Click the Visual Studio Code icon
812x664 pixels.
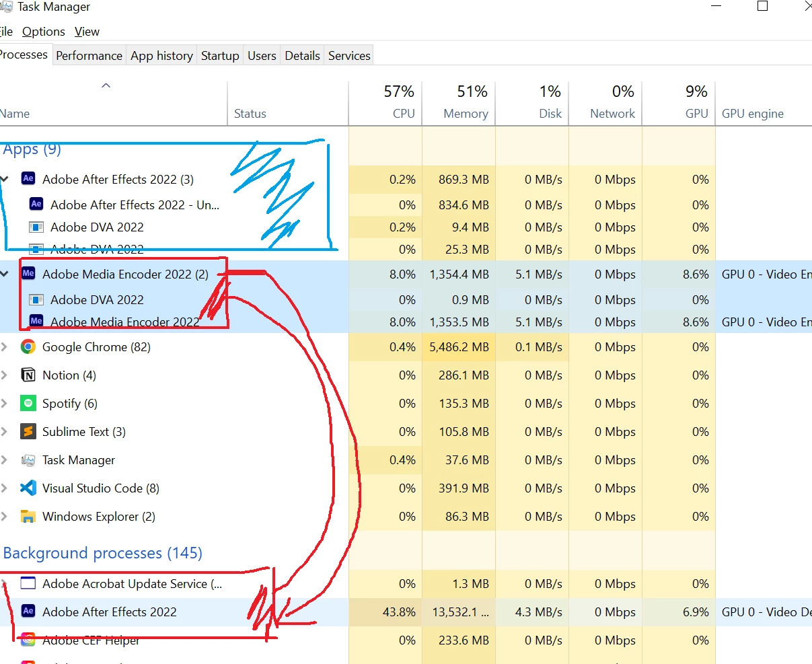(x=28, y=488)
